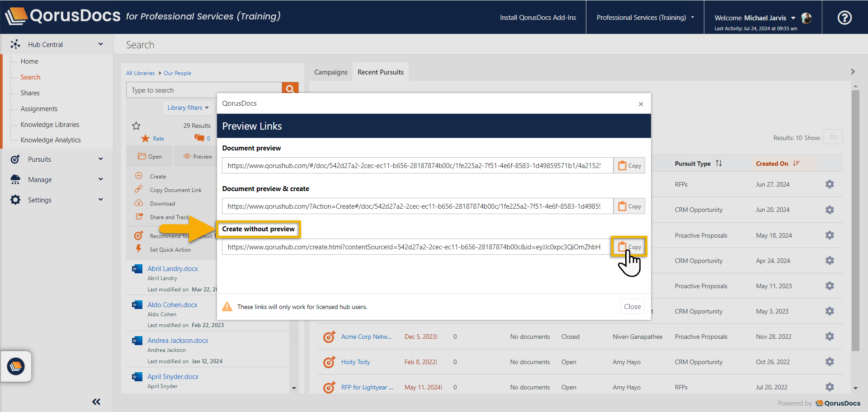Expand the Settings sidebar section
The image size is (868, 412).
tap(57, 200)
